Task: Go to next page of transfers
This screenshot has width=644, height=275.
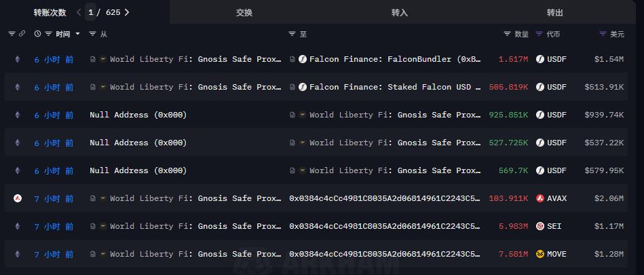Action: (127, 12)
